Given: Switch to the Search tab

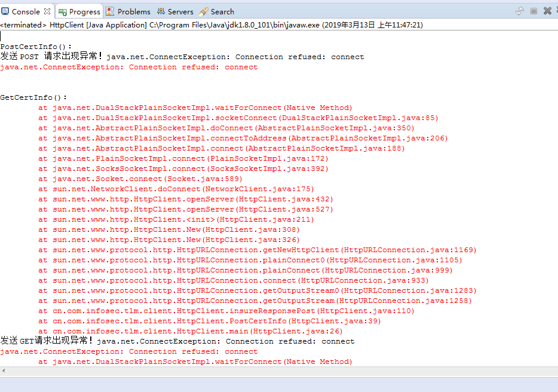Looking at the screenshot, I should coord(222,11).
